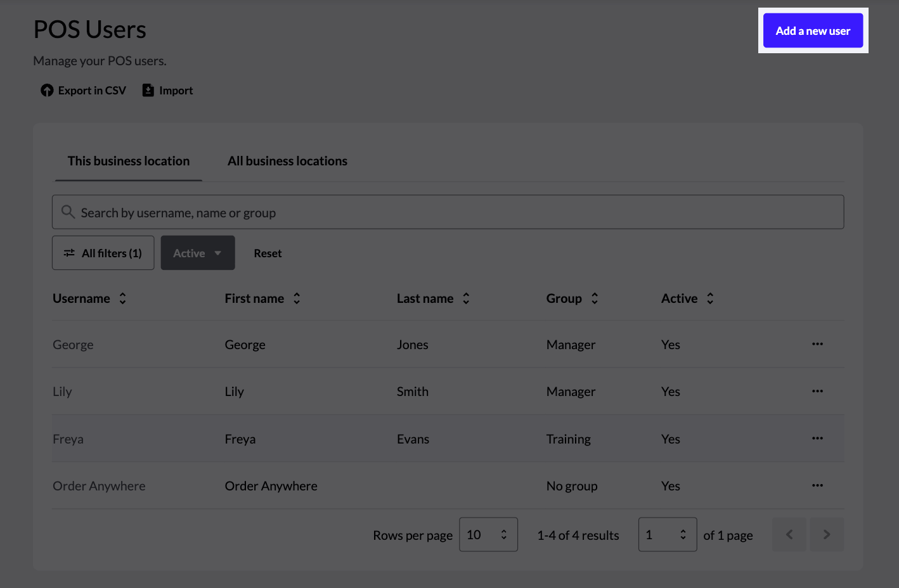899x588 pixels.
Task: Open the page number selector
Action: [x=667, y=535]
